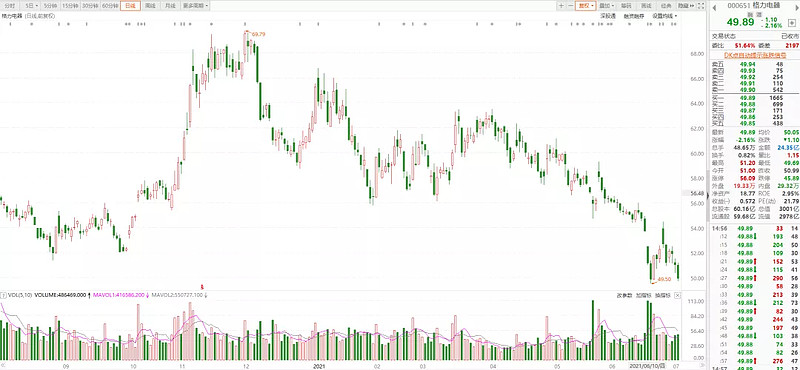
Task: Open the 设置均线 moving average settings dropdown
Action: tap(664, 16)
